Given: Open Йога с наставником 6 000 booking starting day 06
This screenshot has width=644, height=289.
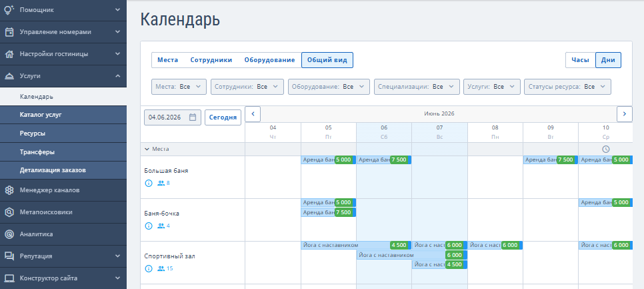Looking at the screenshot, I should tap(412, 255).
